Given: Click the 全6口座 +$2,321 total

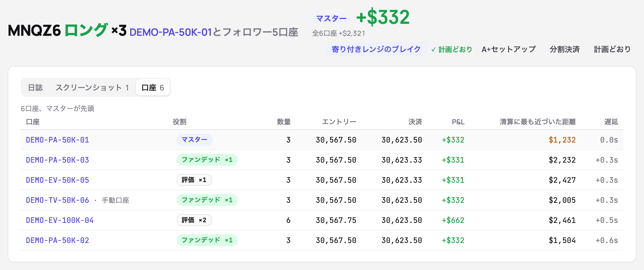Looking at the screenshot, I should coord(339,33).
